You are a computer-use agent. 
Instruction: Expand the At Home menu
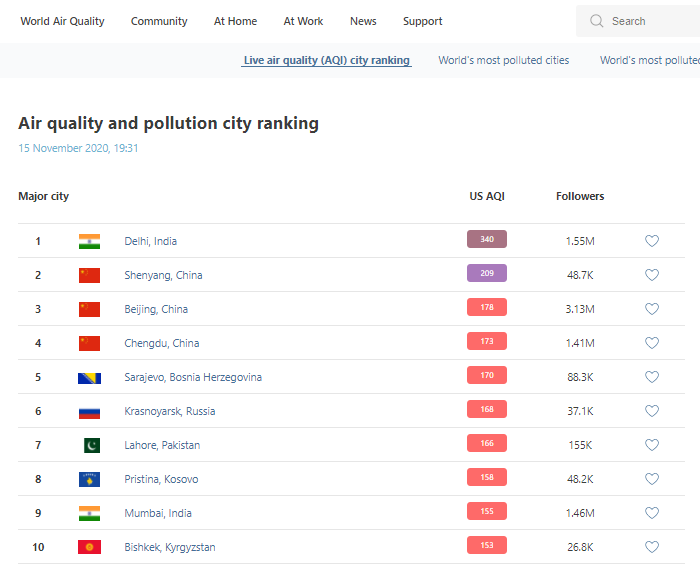click(235, 21)
